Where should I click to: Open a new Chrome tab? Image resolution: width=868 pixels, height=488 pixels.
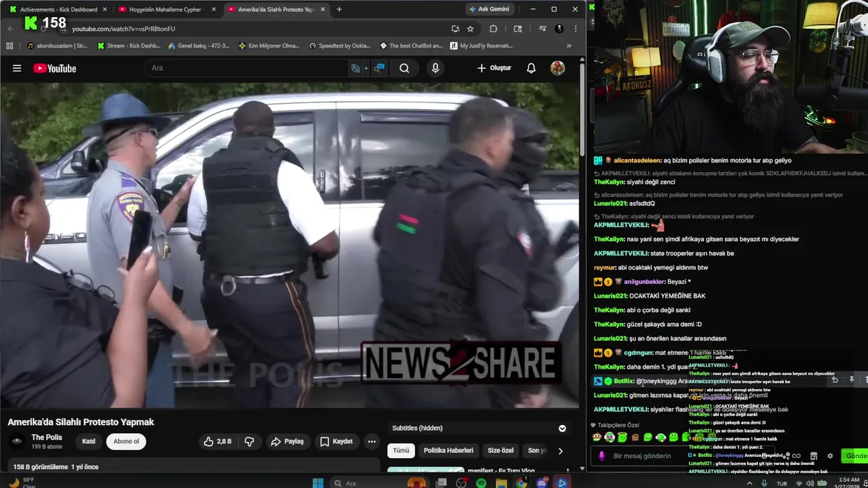pos(339,9)
